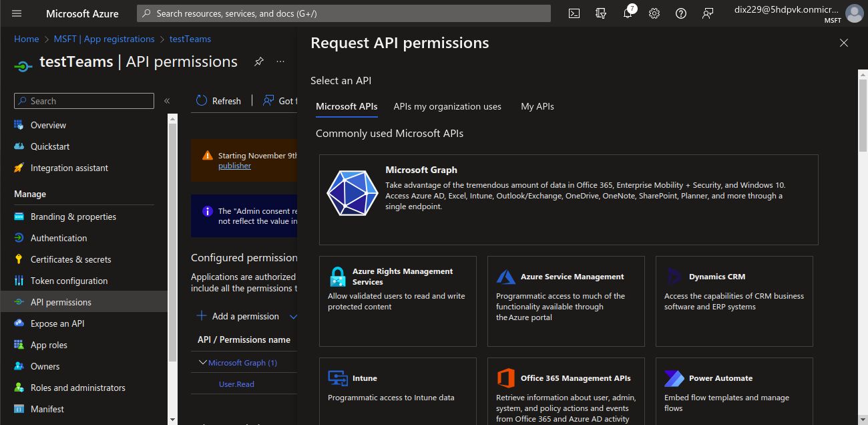Collapse the Microsoft Graph (1) permissions row
Screen dimensions: 868x425
click(203, 362)
